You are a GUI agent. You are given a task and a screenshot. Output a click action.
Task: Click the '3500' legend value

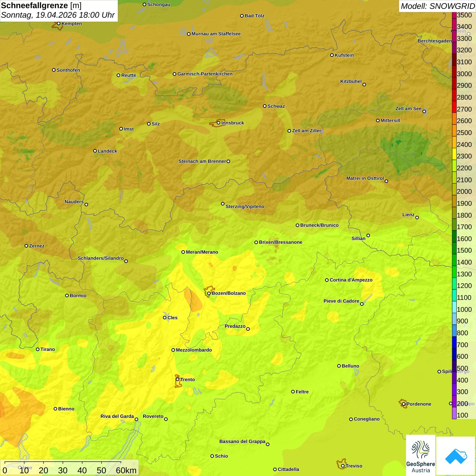(x=464, y=15)
